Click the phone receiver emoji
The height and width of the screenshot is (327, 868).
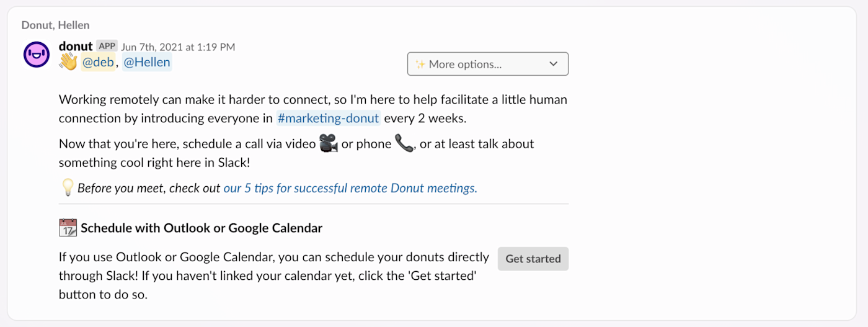click(404, 144)
